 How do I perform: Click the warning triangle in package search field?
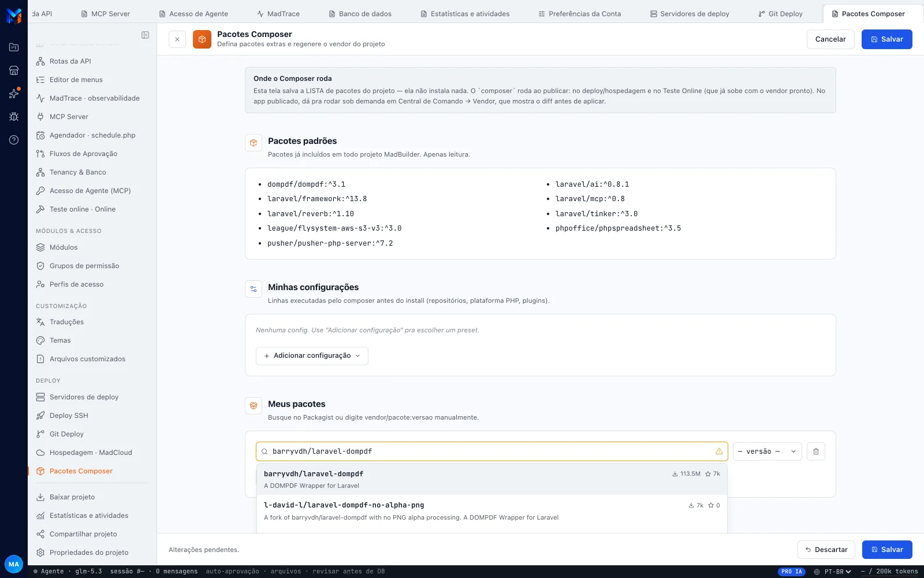pyautogui.click(x=719, y=451)
